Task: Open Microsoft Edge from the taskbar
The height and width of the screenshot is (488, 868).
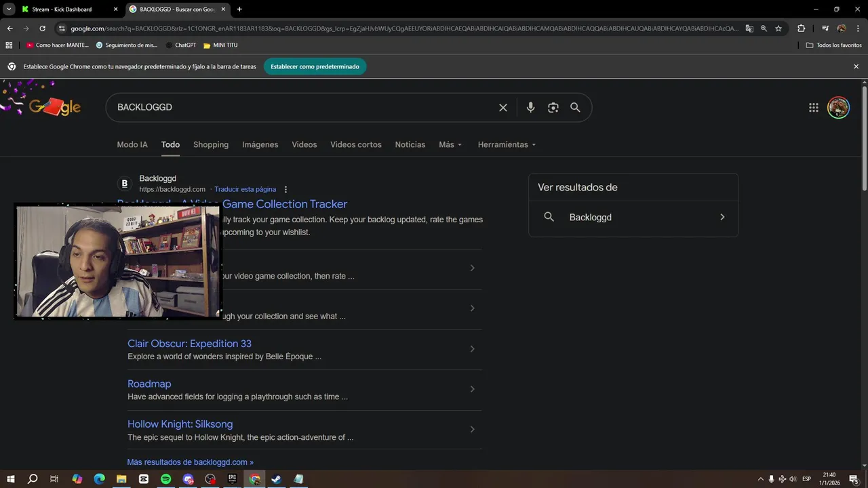Action: tap(100, 479)
